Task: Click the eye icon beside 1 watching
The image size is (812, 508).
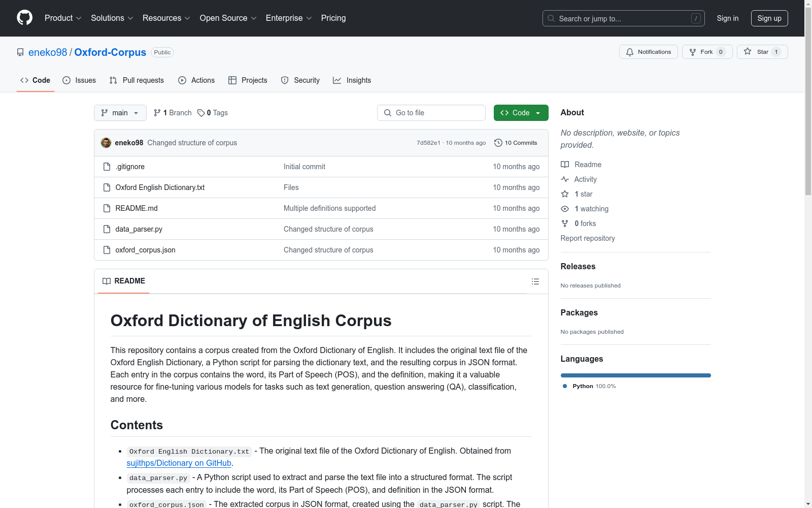Action: [565, 209]
